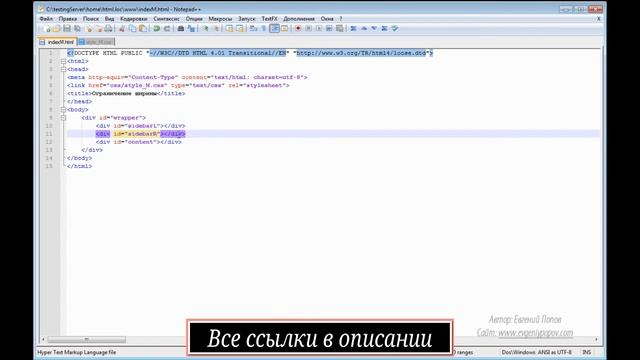Viewport: 640px width, 360px height.
Task: Toggle synchronized vertical scrolling
Action: click(229, 29)
